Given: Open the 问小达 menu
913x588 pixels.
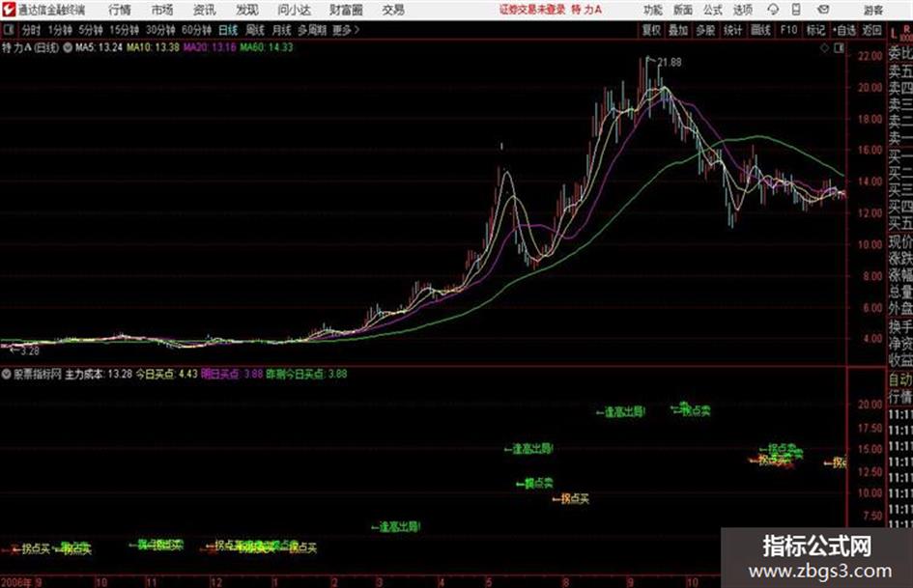Looking at the screenshot, I should coord(294,10).
